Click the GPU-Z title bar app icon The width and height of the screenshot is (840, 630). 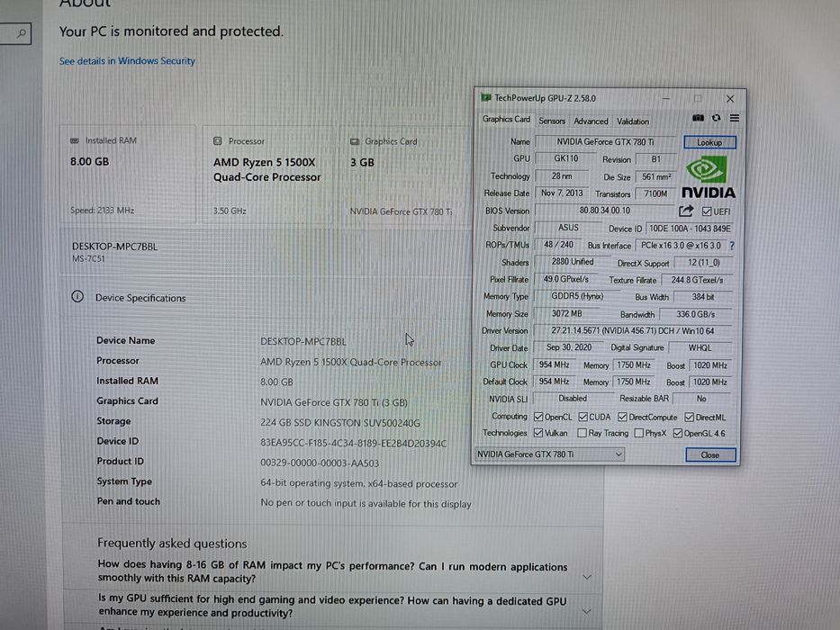[486, 97]
